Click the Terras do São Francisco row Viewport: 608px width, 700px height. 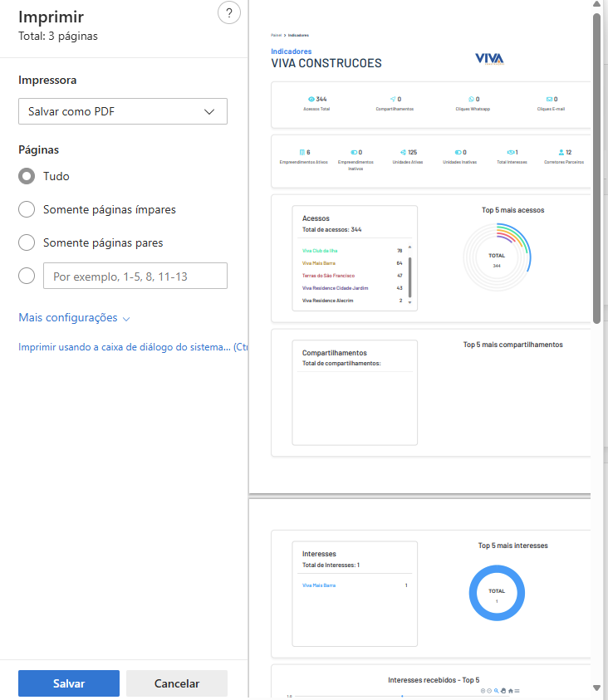352,276
